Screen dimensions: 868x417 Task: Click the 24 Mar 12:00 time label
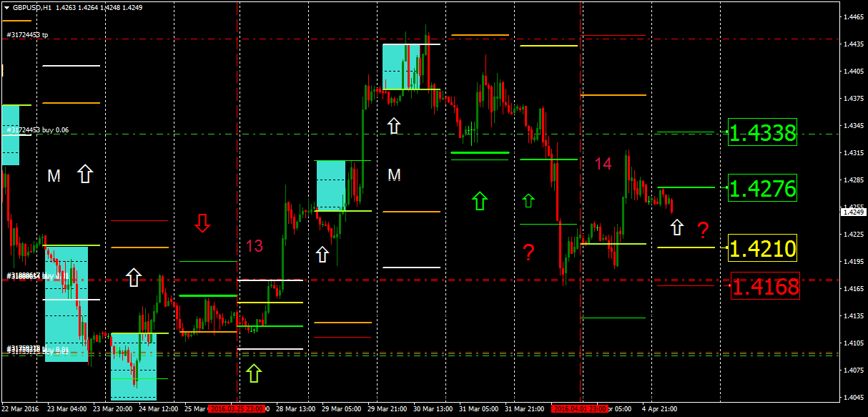coord(159,409)
